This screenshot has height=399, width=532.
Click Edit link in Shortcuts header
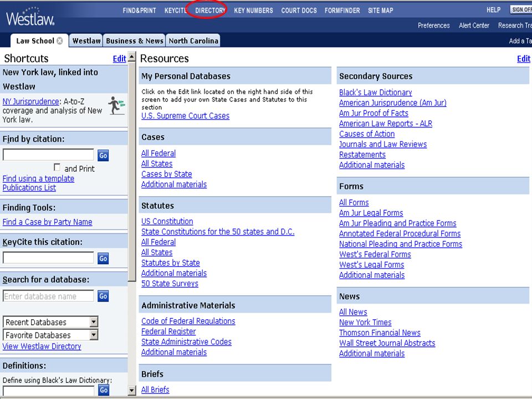(120, 59)
